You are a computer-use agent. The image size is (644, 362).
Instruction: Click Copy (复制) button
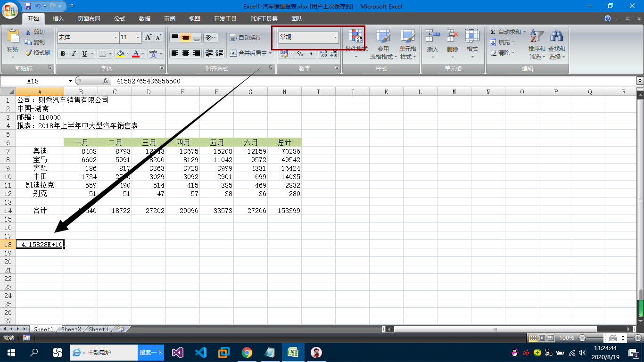pyautogui.click(x=35, y=42)
